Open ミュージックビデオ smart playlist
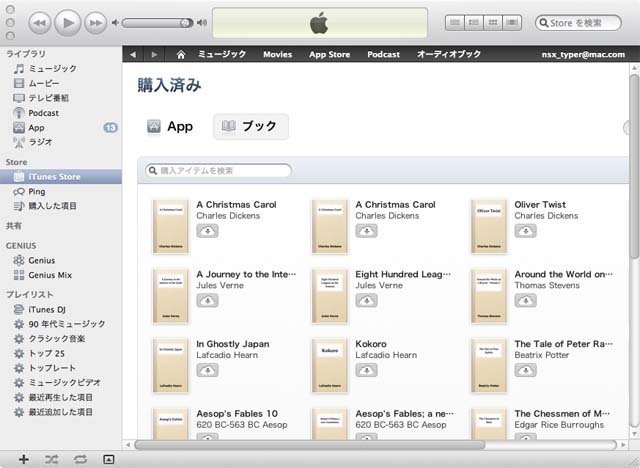This screenshot has height=468, width=640. point(61,383)
